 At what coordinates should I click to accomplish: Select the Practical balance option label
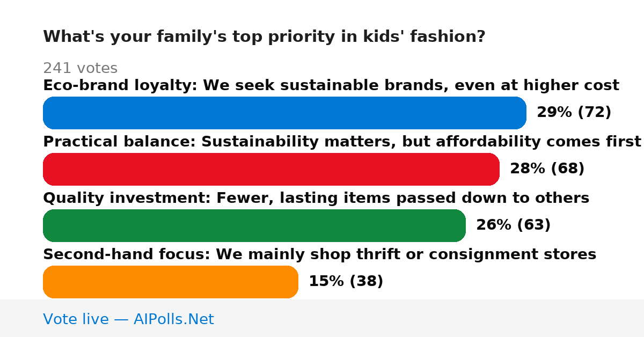(x=342, y=142)
